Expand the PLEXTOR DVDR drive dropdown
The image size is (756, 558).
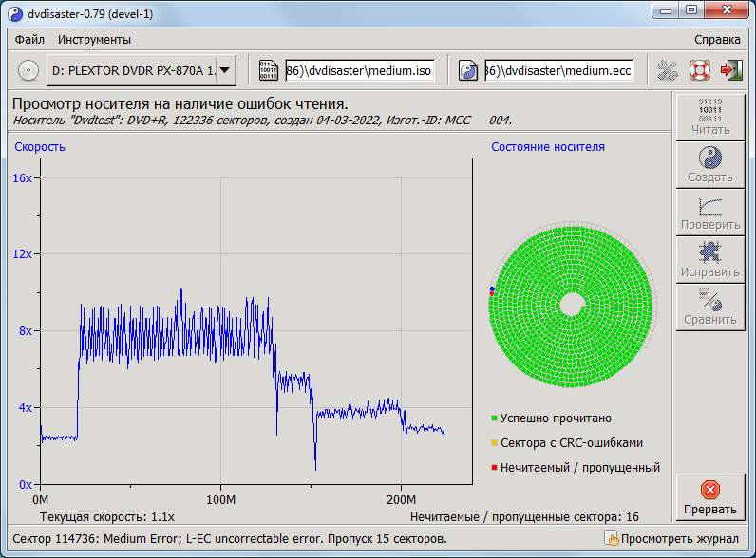225,70
